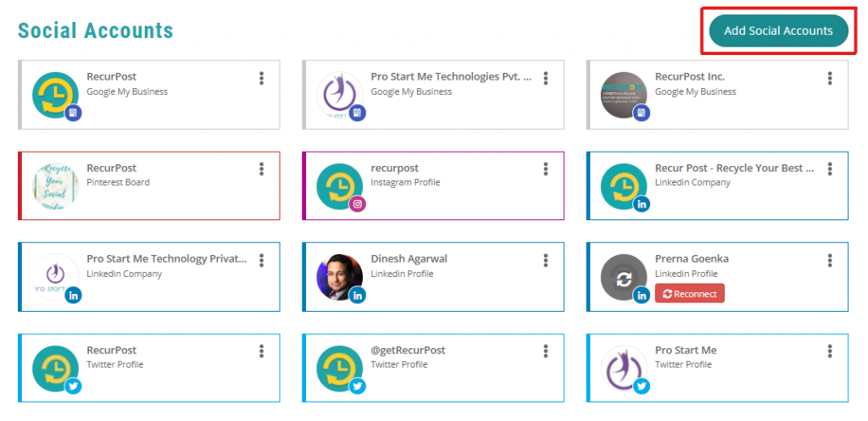Click LinkedIn badge on Dinesh Agarwal's photo
Viewport: 868px width, 421px height.
tap(358, 296)
